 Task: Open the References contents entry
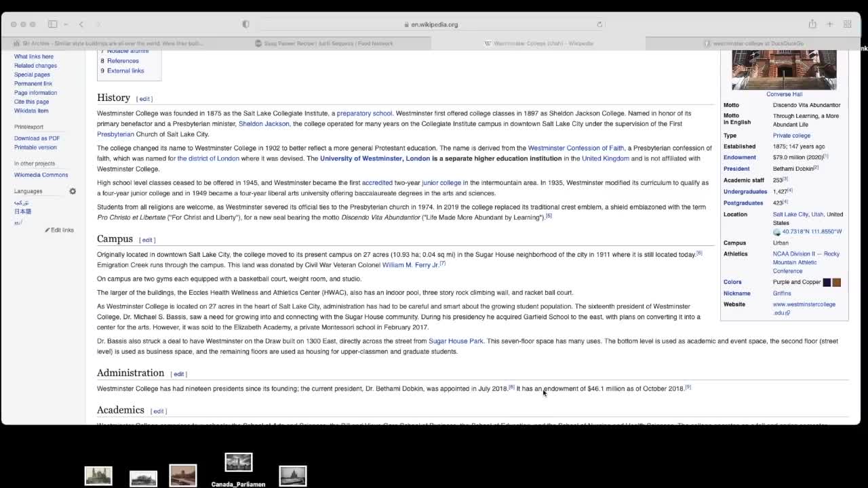(123, 60)
